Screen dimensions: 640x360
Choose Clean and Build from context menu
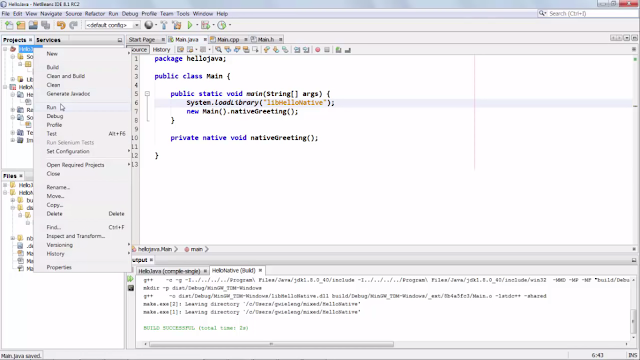82,76
